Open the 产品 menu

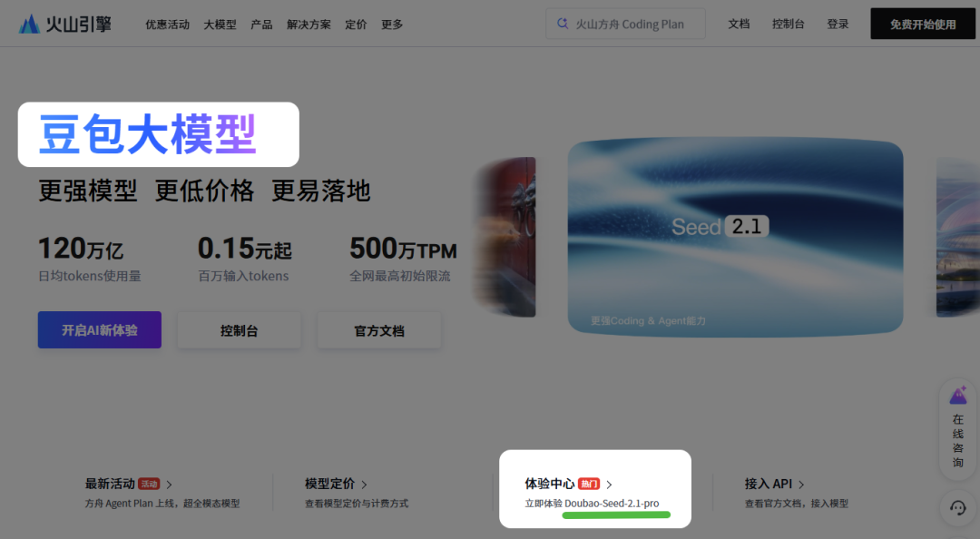[x=261, y=24]
